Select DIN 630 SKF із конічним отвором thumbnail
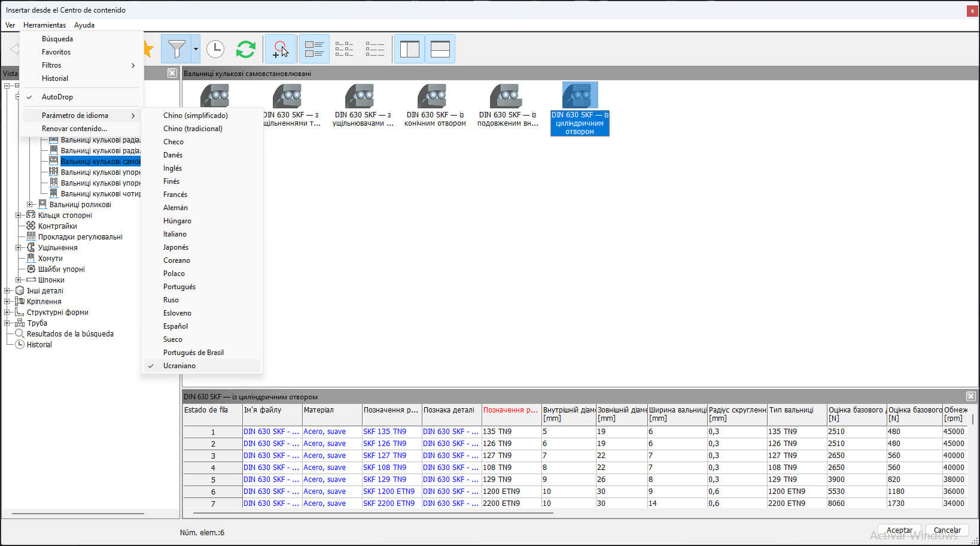 pos(435,106)
